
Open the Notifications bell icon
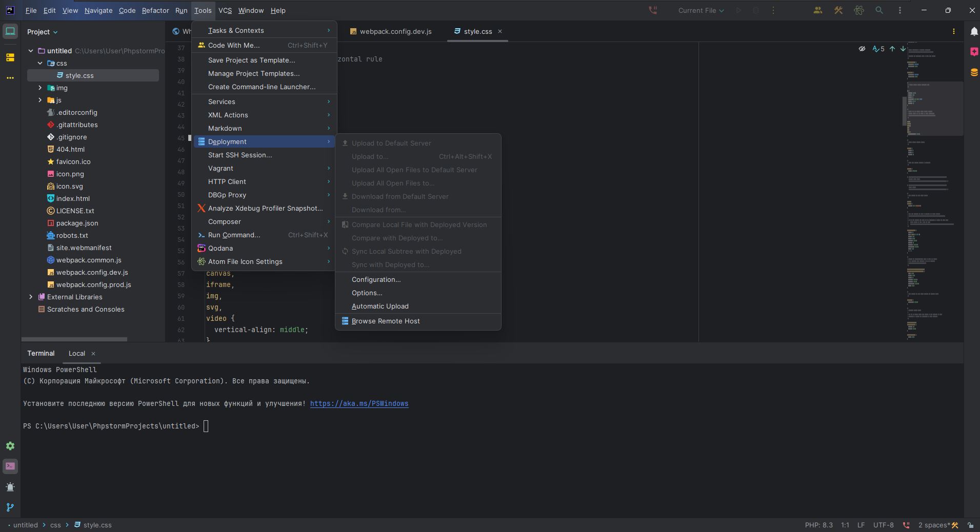973,32
